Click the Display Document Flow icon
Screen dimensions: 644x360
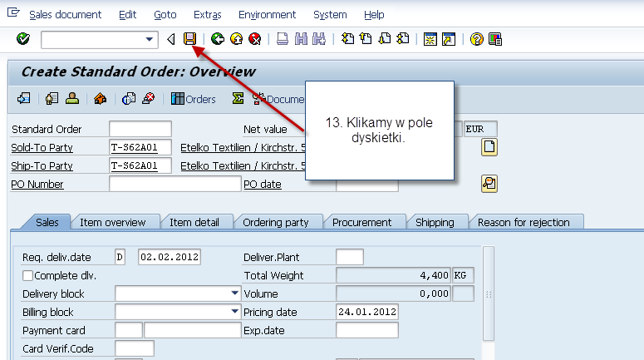coord(24,99)
